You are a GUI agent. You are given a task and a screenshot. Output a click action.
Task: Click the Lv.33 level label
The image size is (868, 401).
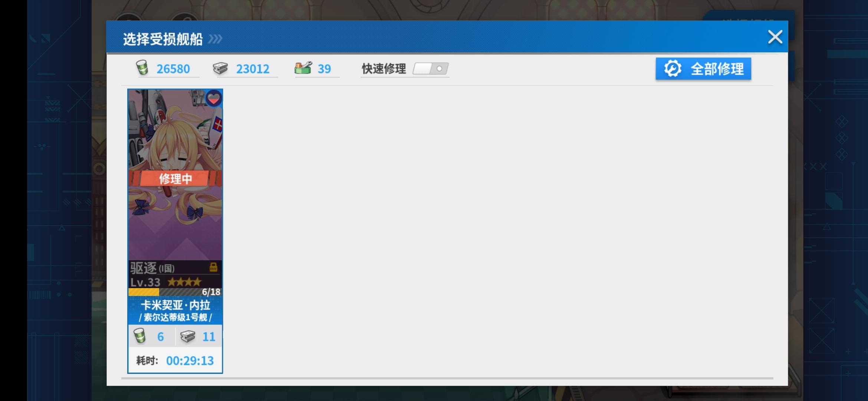[x=145, y=282]
